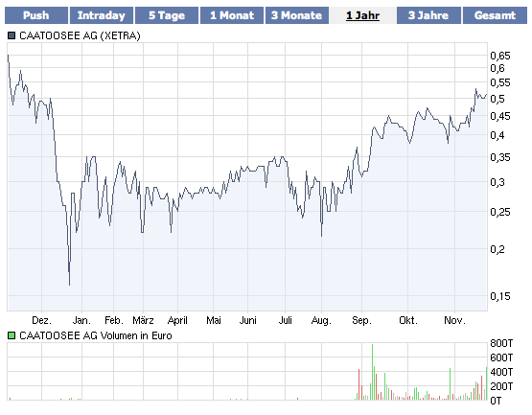
Task: Click the März axis label
Action: point(143,320)
